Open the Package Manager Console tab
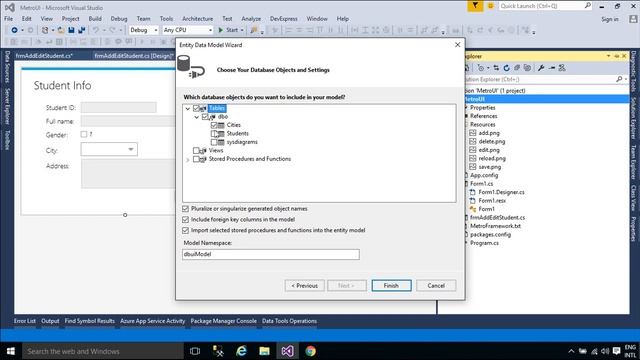The image size is (640, 360). point(224,321)
